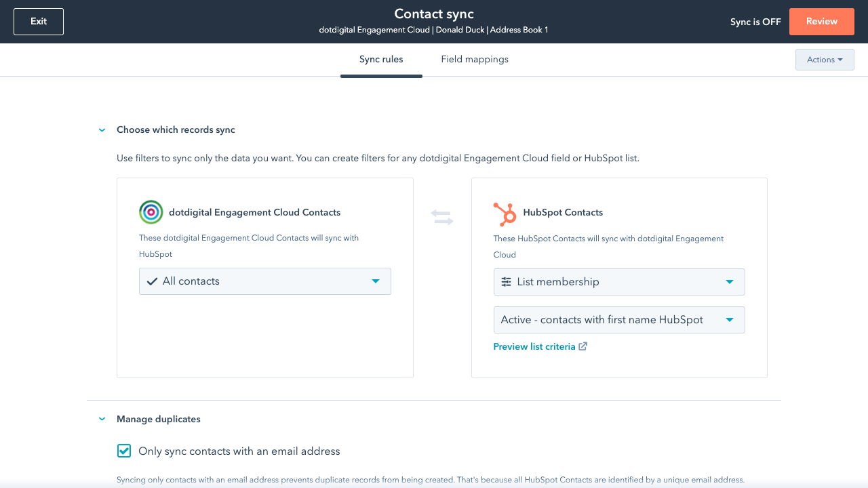868x488 pixels.
Task: Click the external link icon beside Preview list criteria
Action: [583, 346]
